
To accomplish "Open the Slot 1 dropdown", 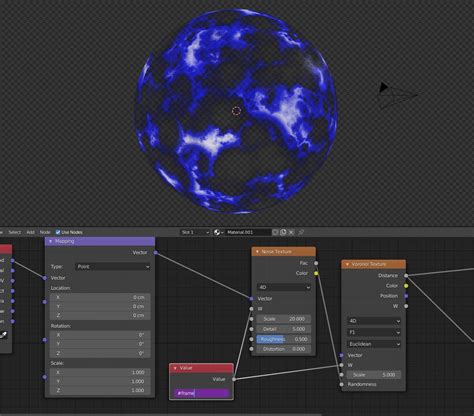I will tap(195, 232).
